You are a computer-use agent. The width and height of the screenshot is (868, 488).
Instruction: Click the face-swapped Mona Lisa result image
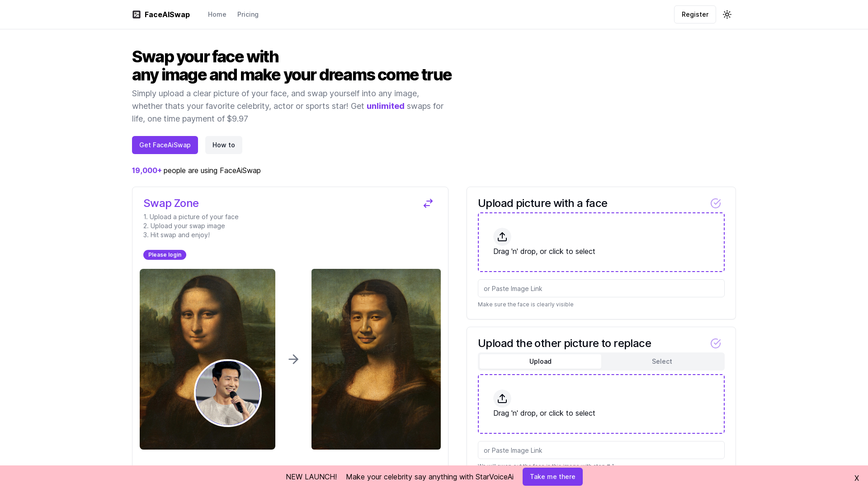coord(376,359)
